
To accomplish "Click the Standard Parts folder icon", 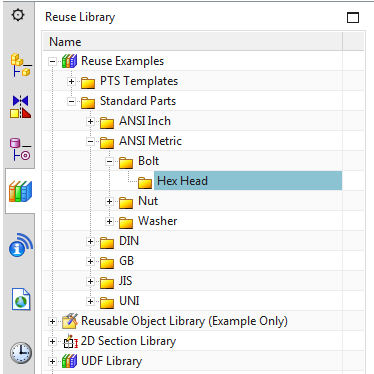I will click(x=88, y=102).
